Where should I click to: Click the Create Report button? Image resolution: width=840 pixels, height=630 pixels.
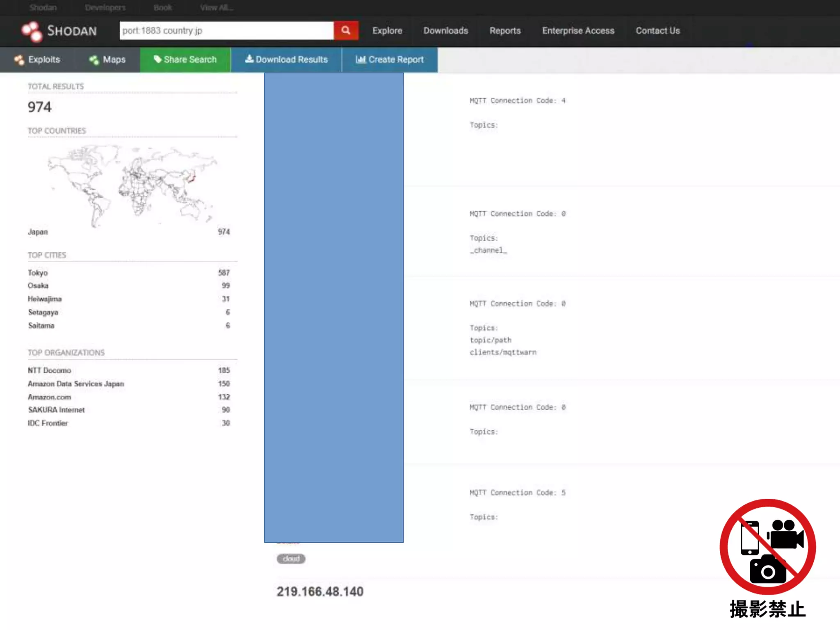point(390,60)
